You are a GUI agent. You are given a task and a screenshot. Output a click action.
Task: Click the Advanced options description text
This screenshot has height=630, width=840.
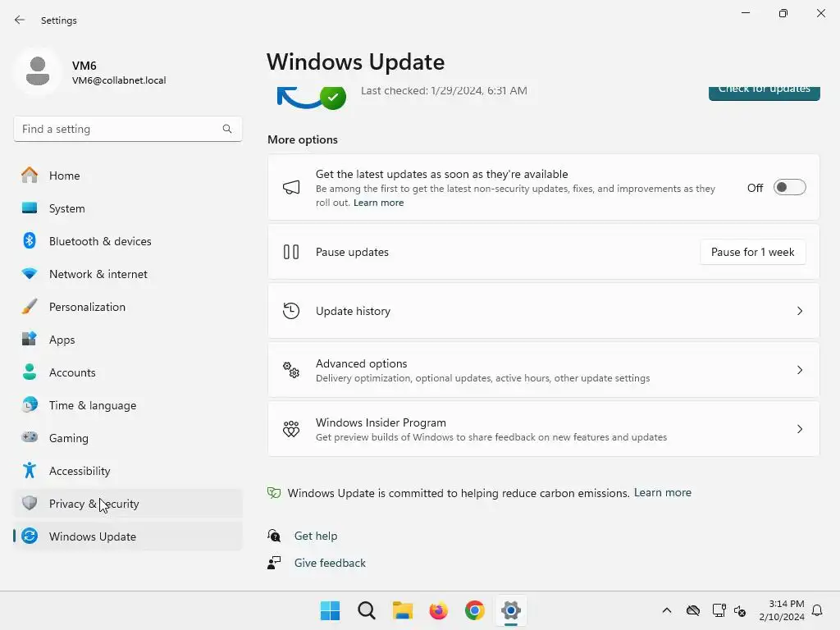482,378
